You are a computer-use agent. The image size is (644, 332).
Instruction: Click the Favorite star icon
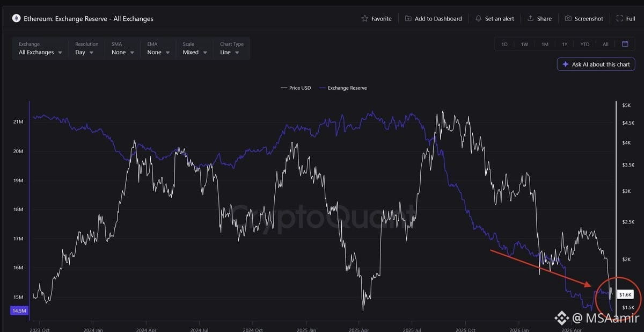pyautogui.click(x=365, y=18)
